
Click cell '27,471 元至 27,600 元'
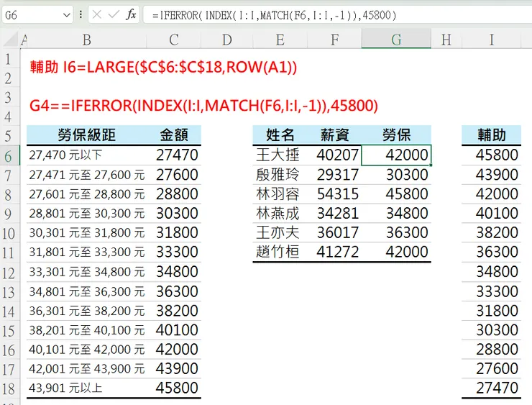[86, 175]
